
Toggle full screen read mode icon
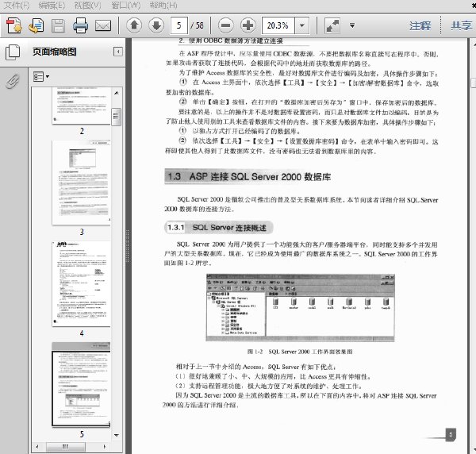point(332,25)
